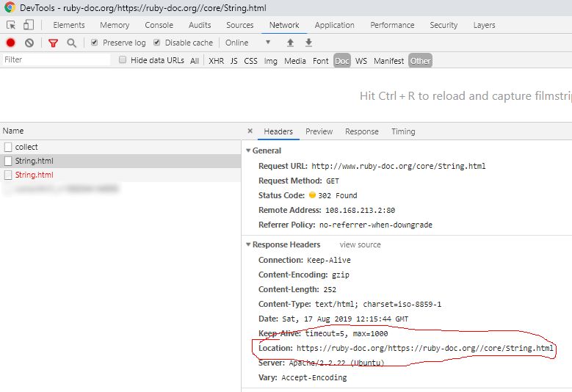Click the Request URL value
The image size is (572, 392).
coord(399,167)
